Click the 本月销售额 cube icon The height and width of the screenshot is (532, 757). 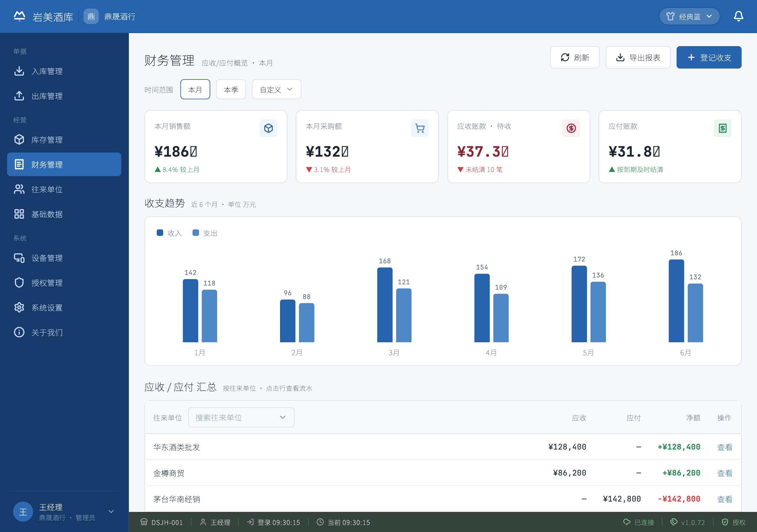(x=268, y=128)
